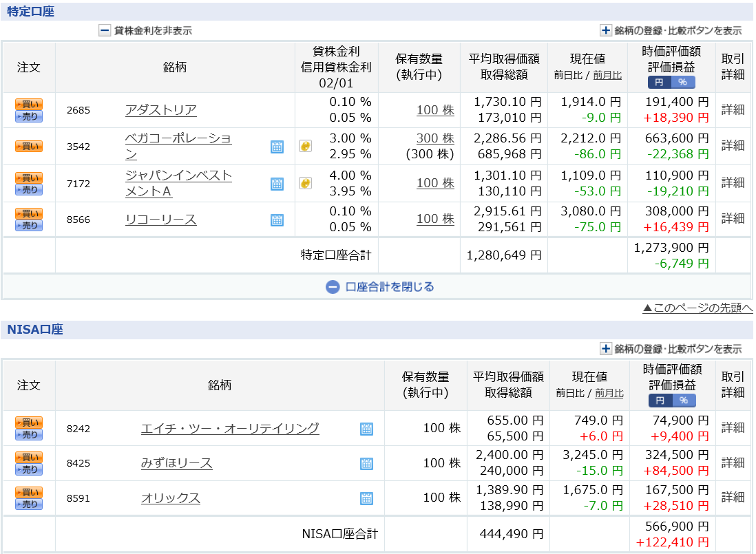Click the 売り button for みずほリース

29,469
